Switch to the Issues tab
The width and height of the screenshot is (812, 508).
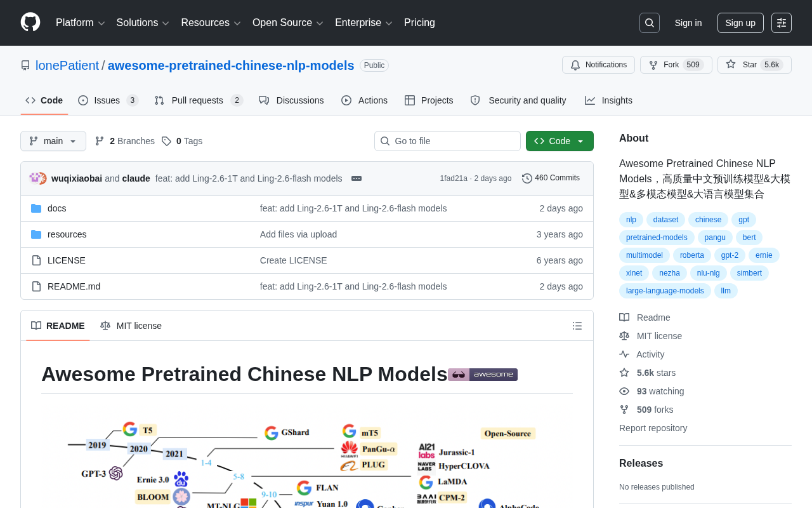tap(108, 100)
